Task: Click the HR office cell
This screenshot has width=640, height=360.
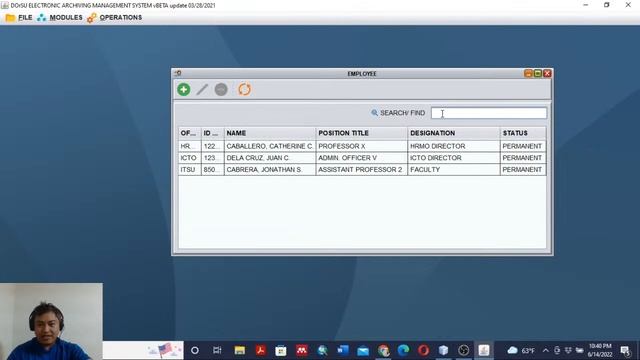Action: click(x=189, y=146)
